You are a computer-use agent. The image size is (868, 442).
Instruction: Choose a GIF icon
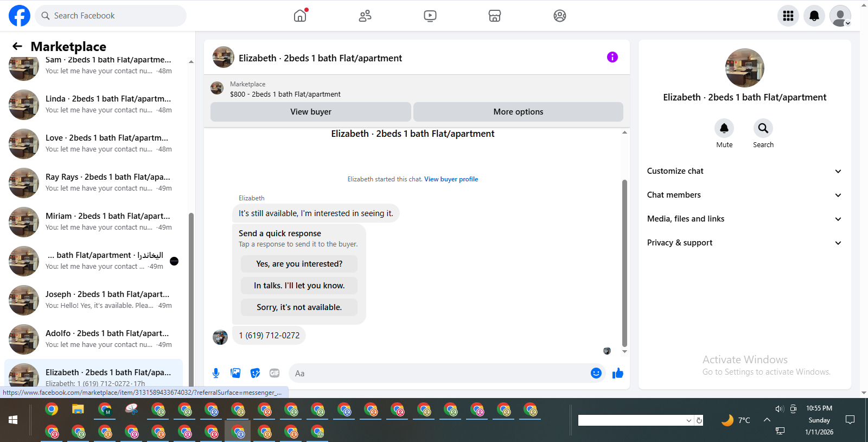275,373
